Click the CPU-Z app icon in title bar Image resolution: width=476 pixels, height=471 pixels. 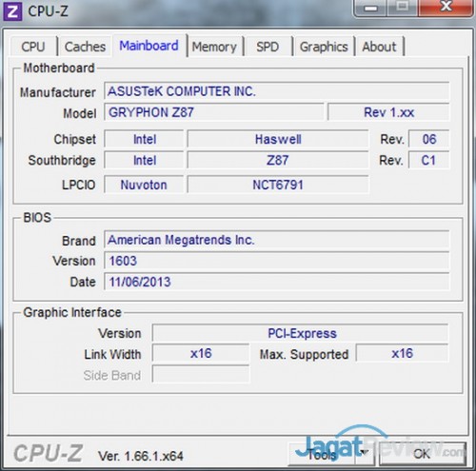12,11
